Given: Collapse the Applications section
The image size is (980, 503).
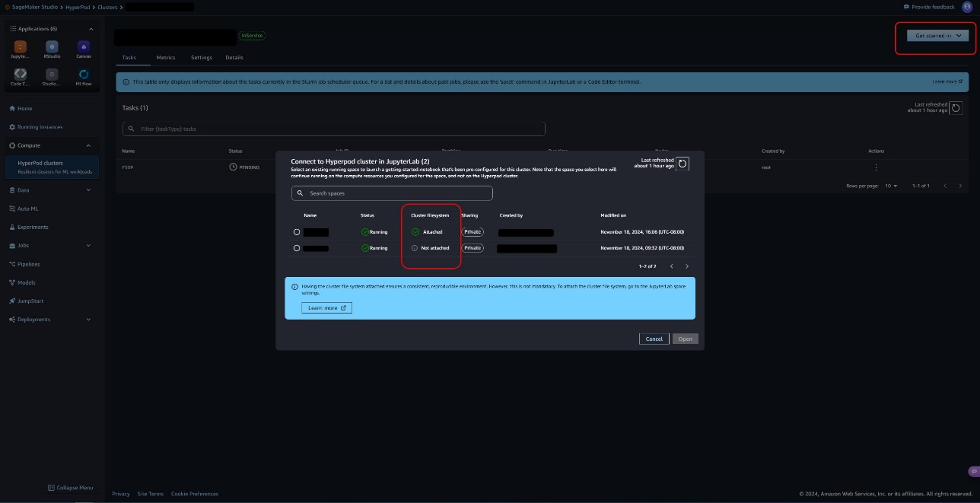Looking at the screenshot, I should (x=91, y=29).
